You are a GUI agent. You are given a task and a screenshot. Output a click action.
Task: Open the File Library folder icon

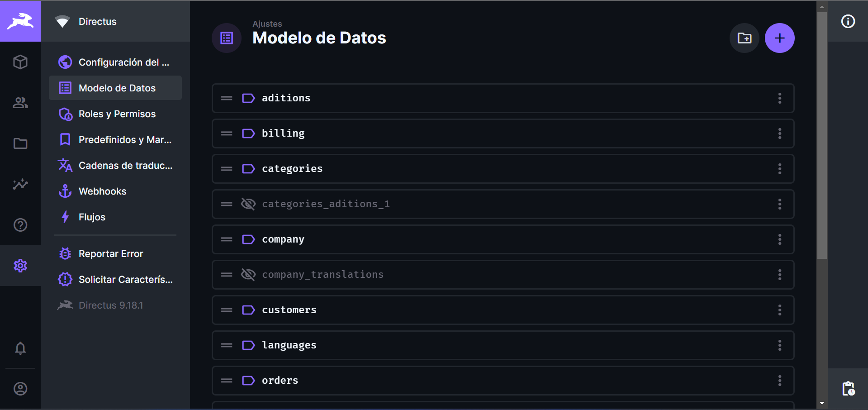click(x=20, y=143)
